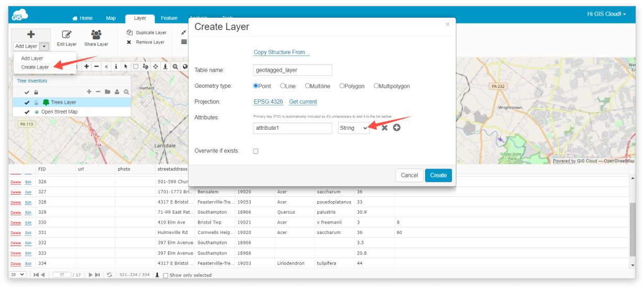
Task: Click the Table name input field
Action: [x=293, y=70]
